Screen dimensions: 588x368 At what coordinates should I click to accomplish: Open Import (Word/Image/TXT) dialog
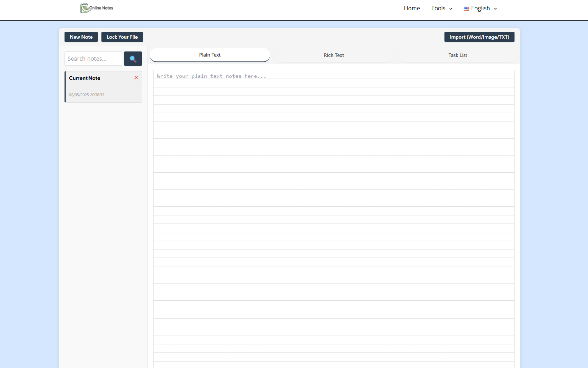pyautogui.click(x=479, y=37)
